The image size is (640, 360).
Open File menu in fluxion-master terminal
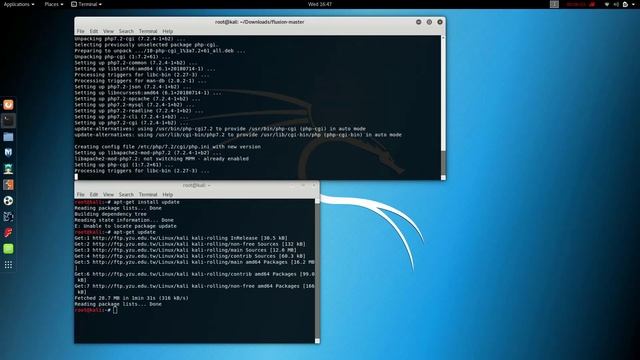pyautogui.click(x=80, y=31)
